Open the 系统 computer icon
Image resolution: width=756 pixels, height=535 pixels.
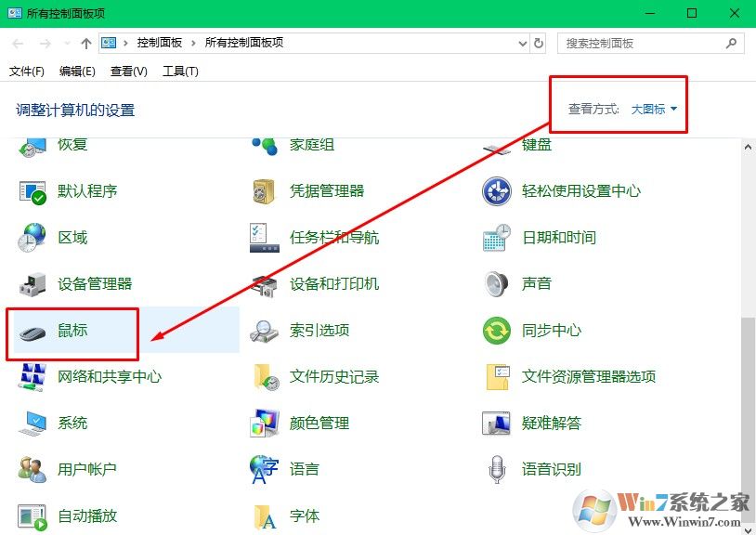[33, 424]
